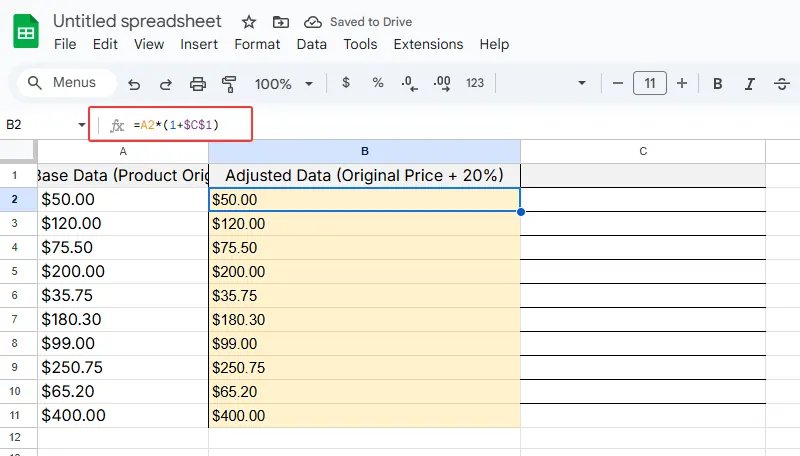The height and width of the screenshot is (456, 800).
Task: Open the Google Sheets home icon
Action: point(26,32)
